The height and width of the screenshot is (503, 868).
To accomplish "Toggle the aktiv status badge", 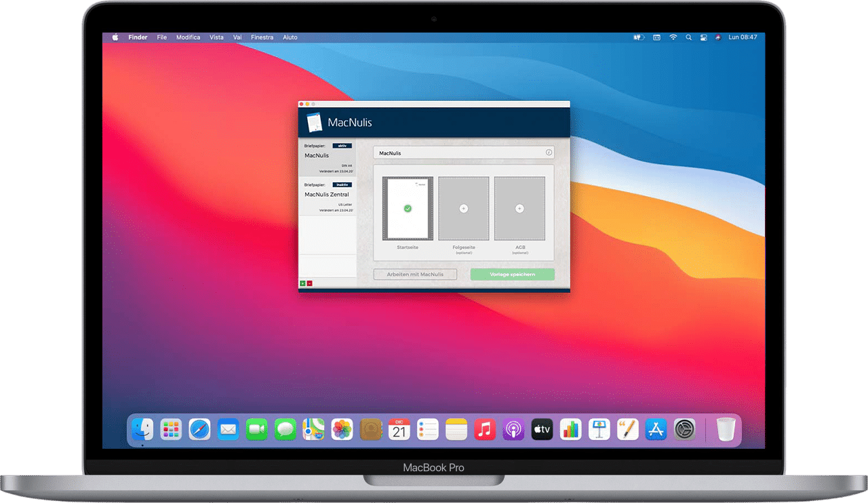I will [343, 146].
